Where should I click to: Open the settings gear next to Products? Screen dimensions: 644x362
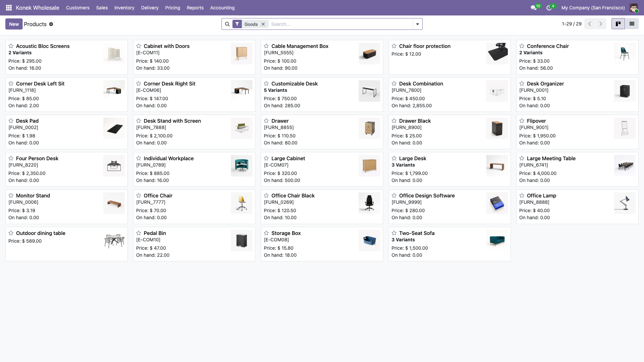(x=51, y=24)
